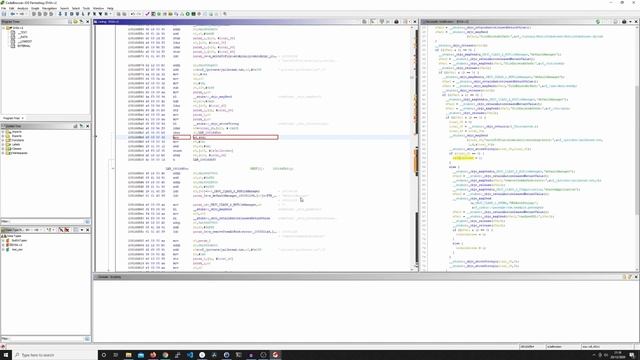Click the Redo toolbar icon
The image size is (640, 360).
139,14
